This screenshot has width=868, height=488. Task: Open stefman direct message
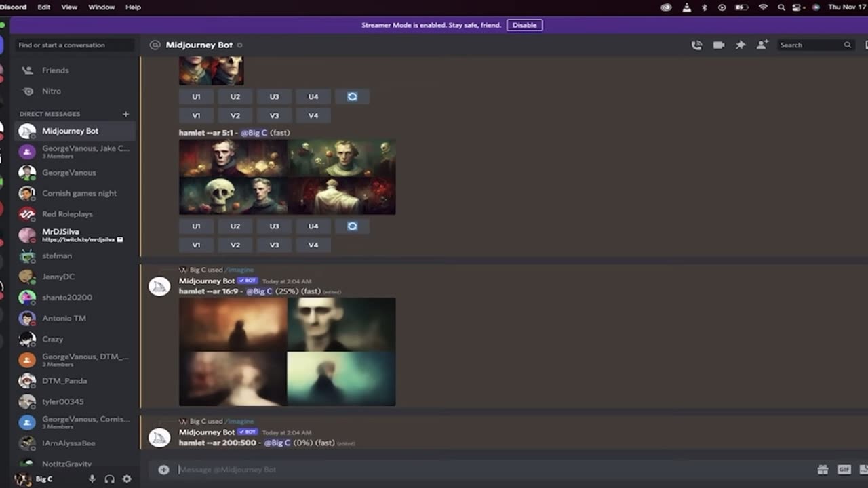75,256
